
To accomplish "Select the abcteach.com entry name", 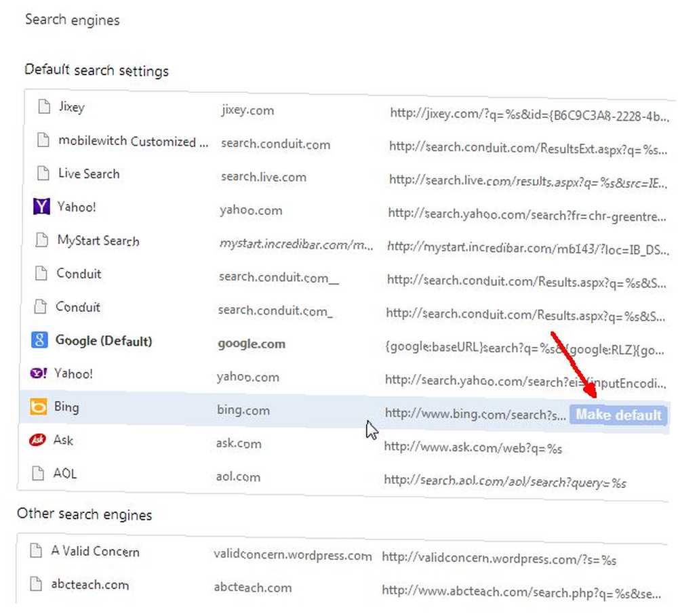I will pos(90,584).
